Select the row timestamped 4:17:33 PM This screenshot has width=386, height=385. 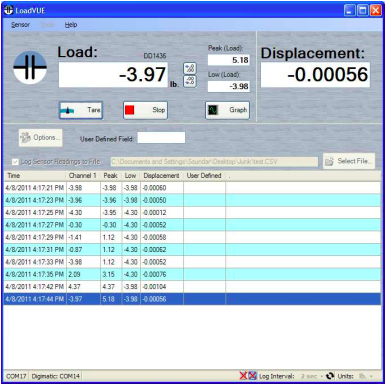pos(192,262)
